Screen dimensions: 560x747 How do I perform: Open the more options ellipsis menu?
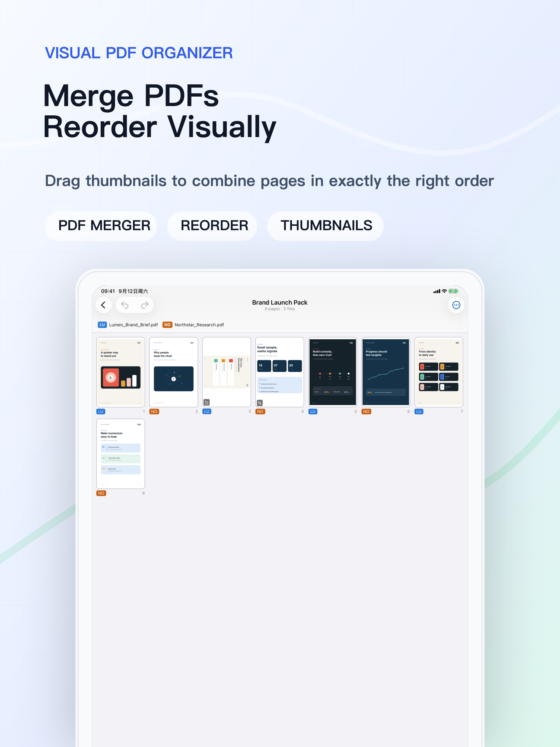point(456,305)
